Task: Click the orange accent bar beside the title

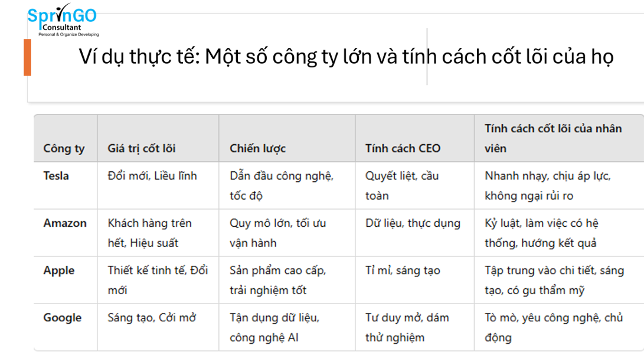Action: 27,57
